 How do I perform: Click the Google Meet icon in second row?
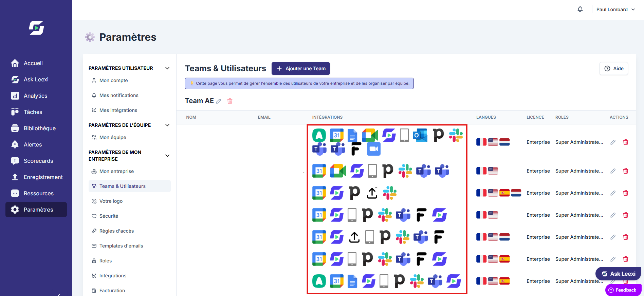(x=338, y=171)
